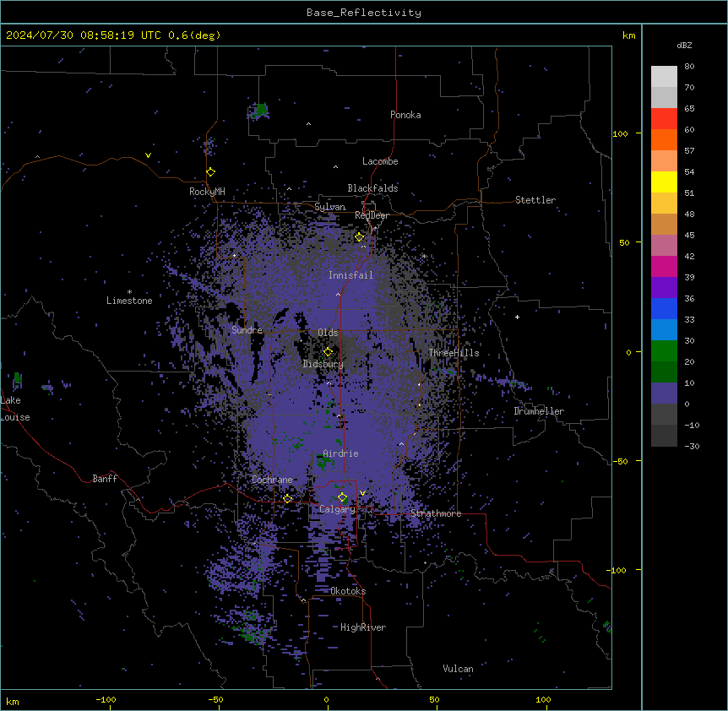
Task: Click the RockyMH label
Action: coord(207,191)
